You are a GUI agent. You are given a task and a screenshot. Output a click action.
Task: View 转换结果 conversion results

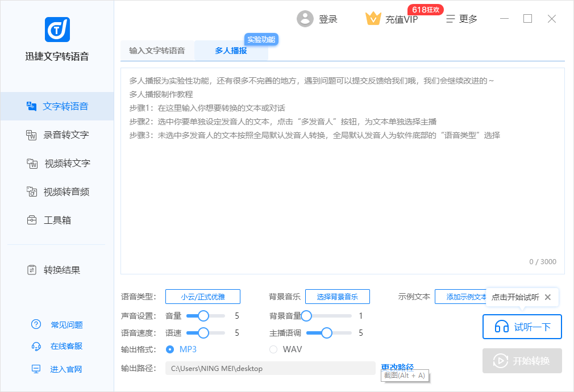point(54,270)
